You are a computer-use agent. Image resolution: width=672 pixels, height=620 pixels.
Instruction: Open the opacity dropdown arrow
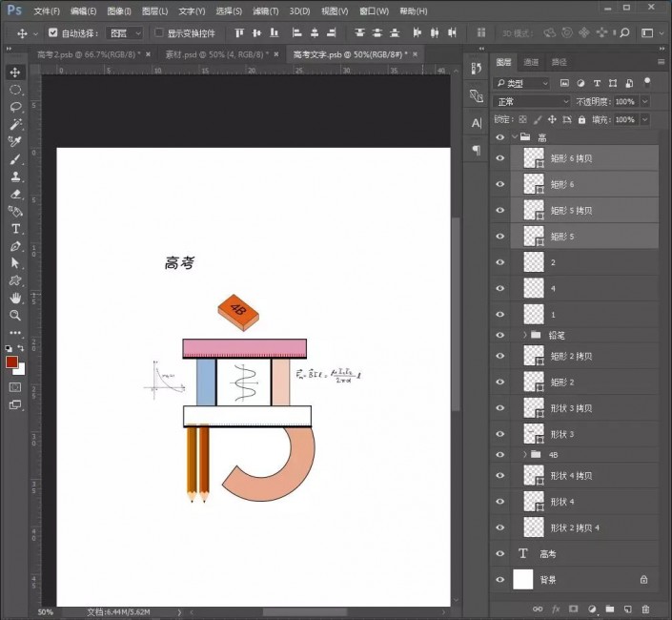(645, 102)
